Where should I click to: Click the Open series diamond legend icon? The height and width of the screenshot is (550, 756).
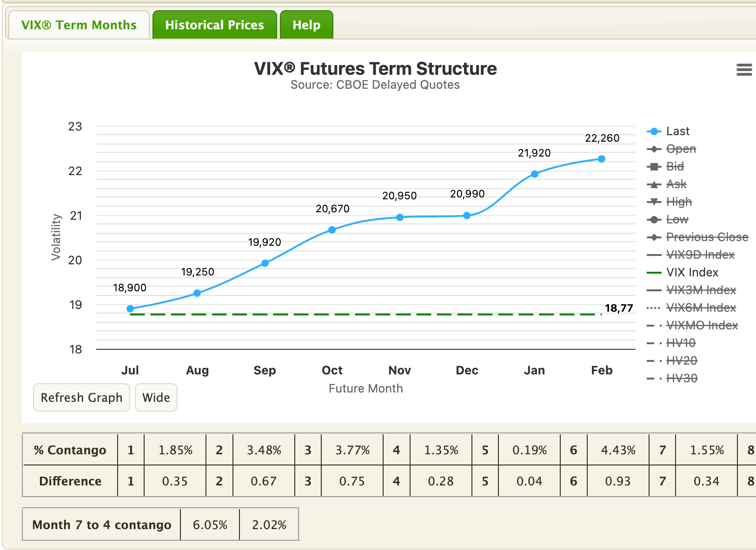point(654,149)
